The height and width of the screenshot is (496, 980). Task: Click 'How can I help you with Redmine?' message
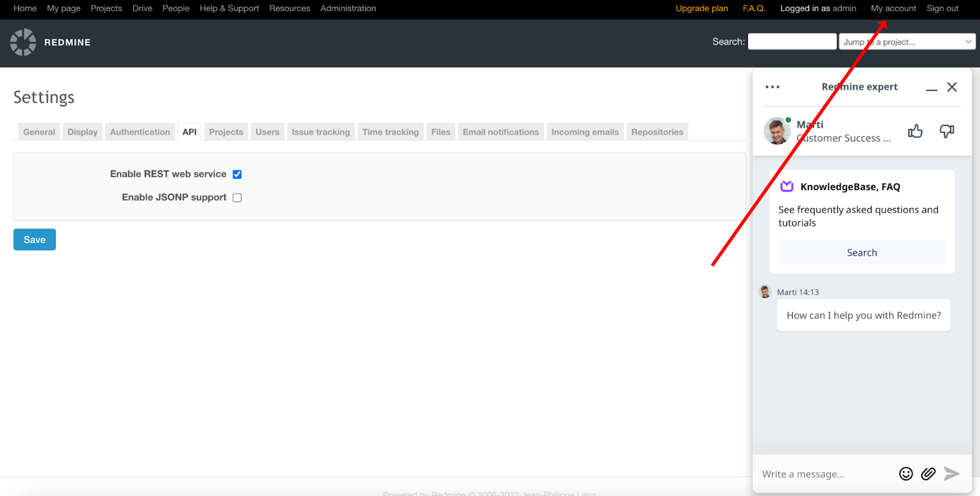(864, 315)
